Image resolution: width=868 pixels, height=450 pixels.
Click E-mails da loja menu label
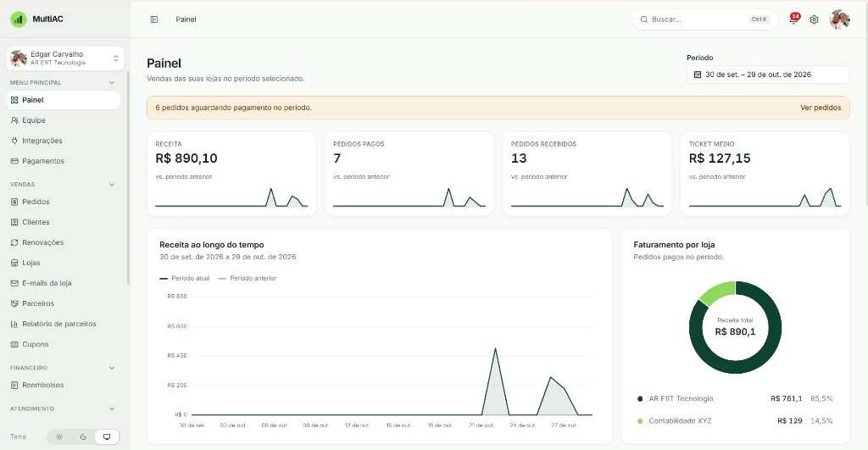pyautogui.click(x=47, y=283)
